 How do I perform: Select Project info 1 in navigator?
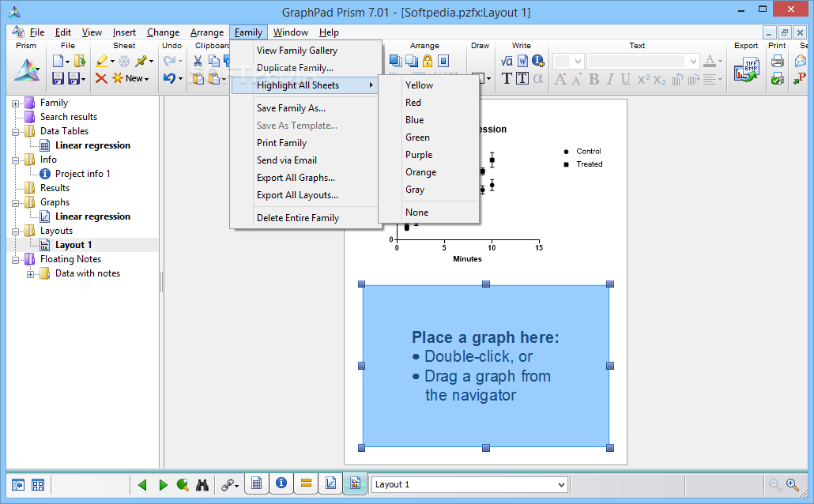[82, 174]
